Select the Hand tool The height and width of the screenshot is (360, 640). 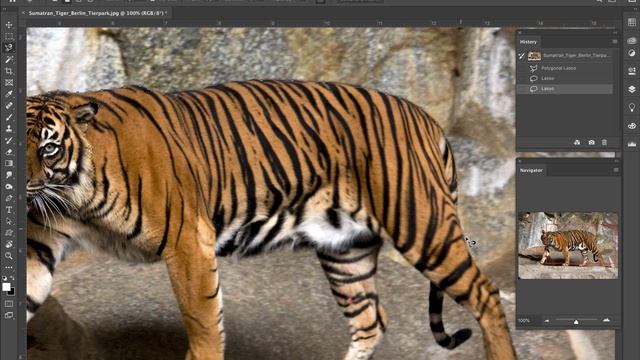click(9, 244)
